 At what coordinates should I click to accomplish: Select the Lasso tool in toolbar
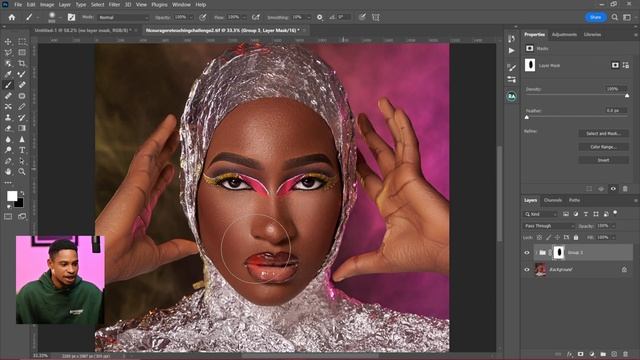8,53
